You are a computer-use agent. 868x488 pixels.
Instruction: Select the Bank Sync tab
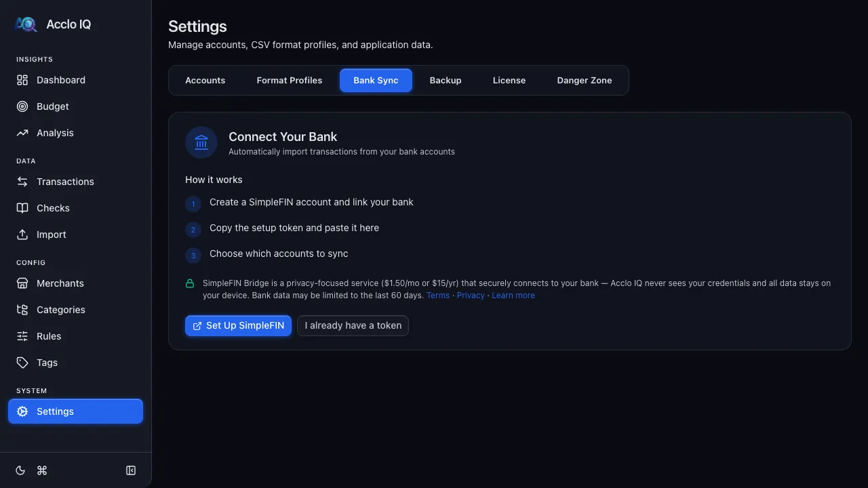(x=376, y=80)
